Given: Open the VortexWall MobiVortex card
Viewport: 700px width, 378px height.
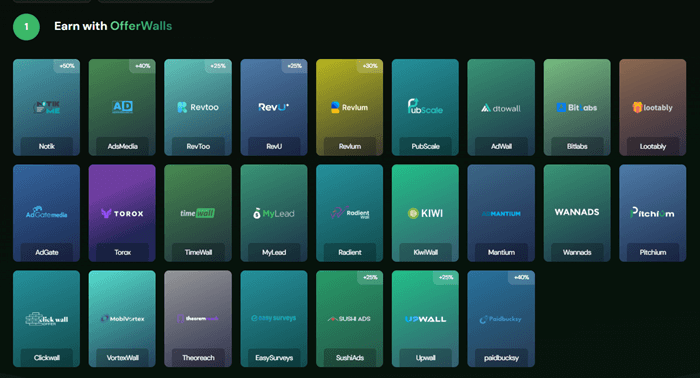Looking at the screenshot, I should tap(122, 319).
